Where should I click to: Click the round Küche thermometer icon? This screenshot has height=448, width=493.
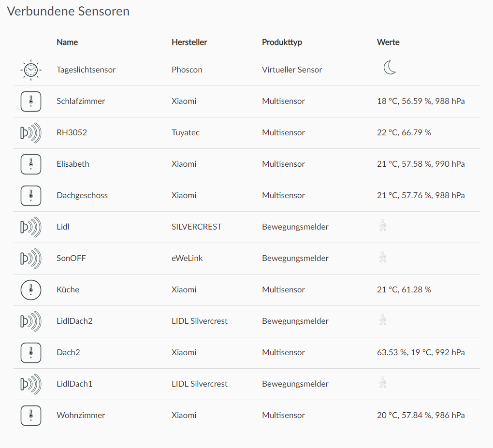tap(31, 290)
